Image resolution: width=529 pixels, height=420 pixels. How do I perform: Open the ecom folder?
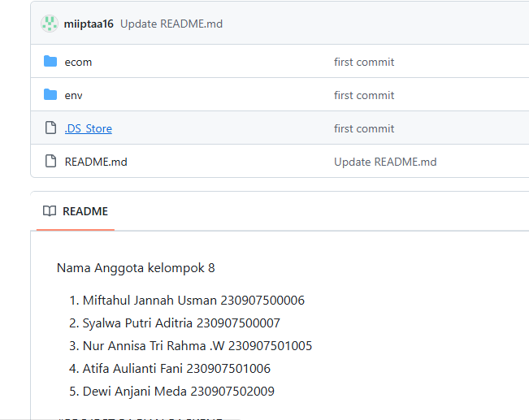point(78,62)
